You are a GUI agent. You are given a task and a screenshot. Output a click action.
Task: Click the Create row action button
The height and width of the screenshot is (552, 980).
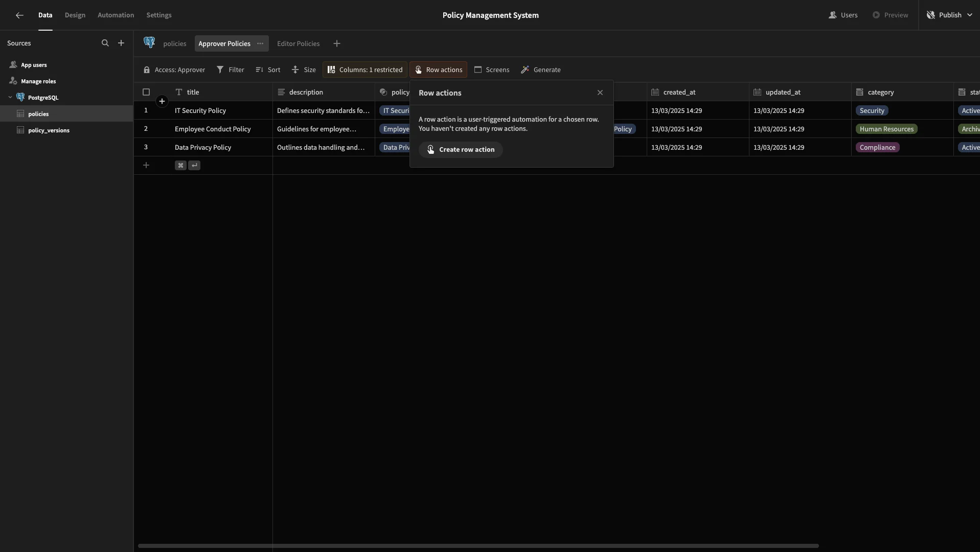(461, 150)
